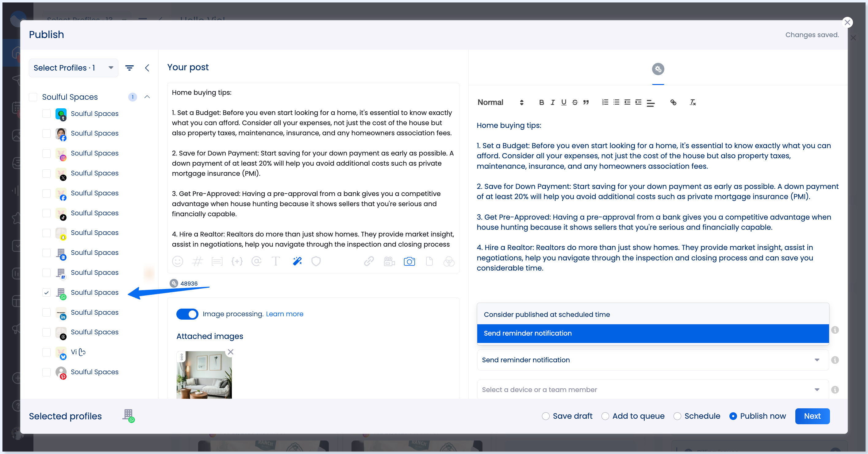Clear text formatting

click(693, 102)
